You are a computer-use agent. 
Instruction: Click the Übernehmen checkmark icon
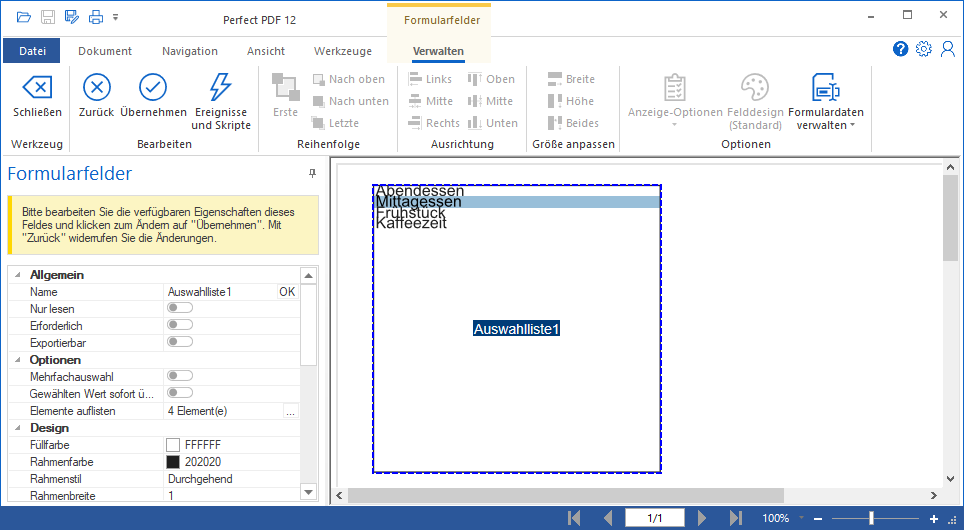tap(153, 88)
